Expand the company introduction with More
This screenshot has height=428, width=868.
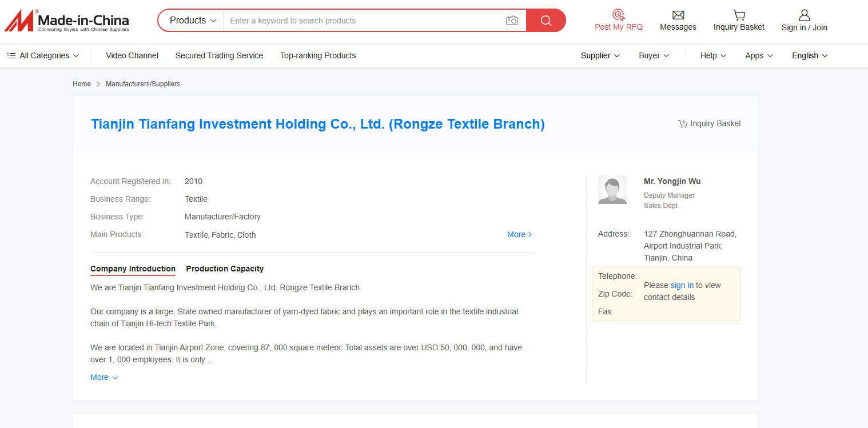(x=104, y=378)
